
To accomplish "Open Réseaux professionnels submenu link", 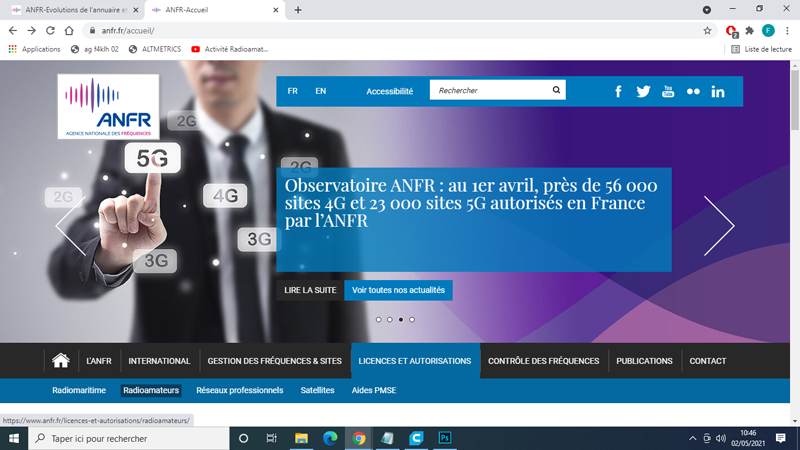I will click(240, 390).
